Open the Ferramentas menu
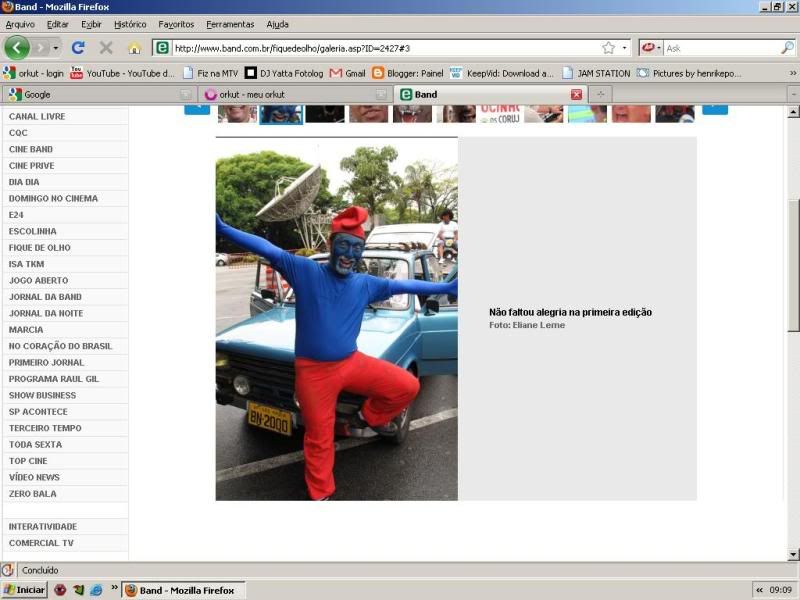Viewport: 800px width, 600px height. point(230,24)
